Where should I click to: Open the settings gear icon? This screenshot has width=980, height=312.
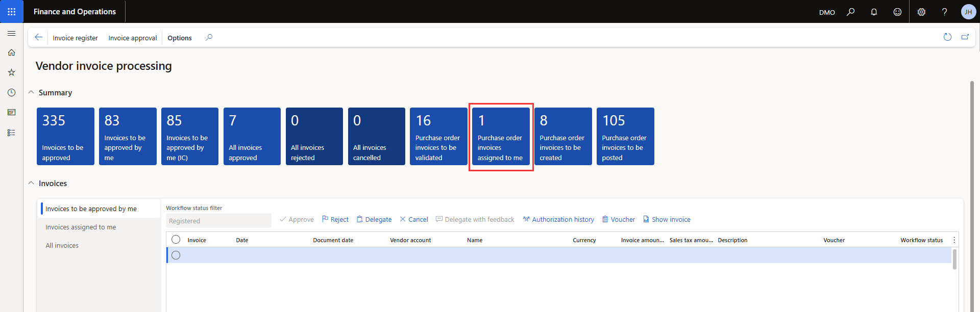pos(921,12)
